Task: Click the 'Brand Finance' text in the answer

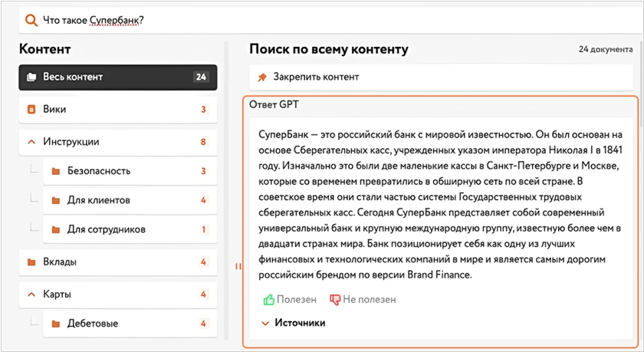Action: pyautogui.click(x=439, y=275)
